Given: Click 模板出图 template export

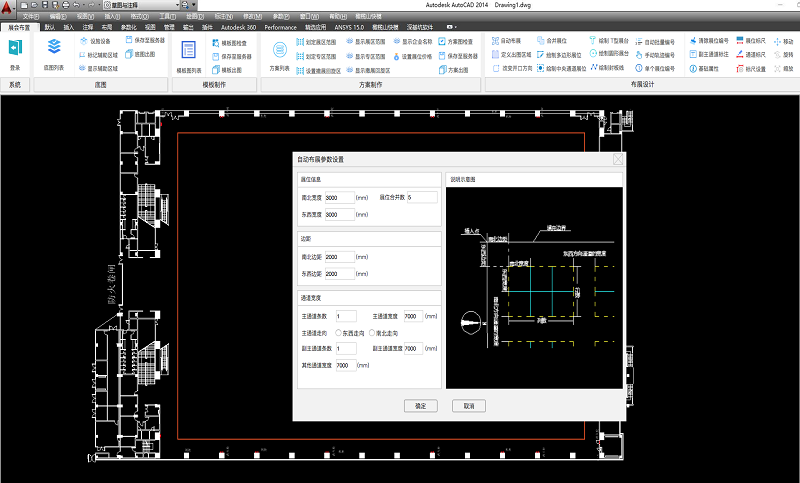Looking at the screenshot, I should click(227, 70).
